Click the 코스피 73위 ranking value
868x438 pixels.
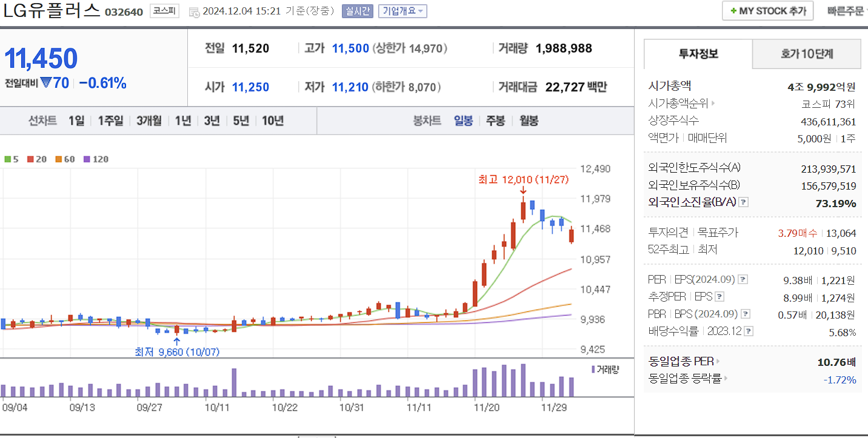pyautogui.click(x=829, y=104)
